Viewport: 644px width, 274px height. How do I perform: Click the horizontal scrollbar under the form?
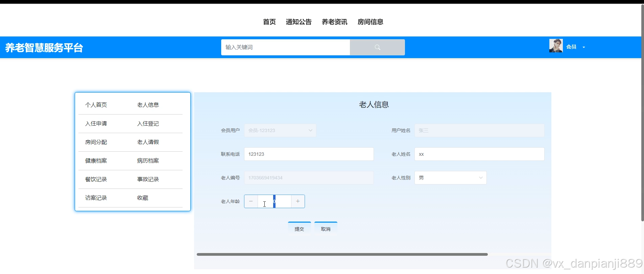pyautogui.click(x=342, y=254)
